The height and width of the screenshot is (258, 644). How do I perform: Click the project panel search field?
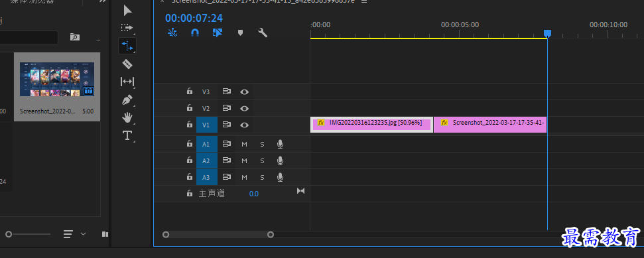[29, 37]
